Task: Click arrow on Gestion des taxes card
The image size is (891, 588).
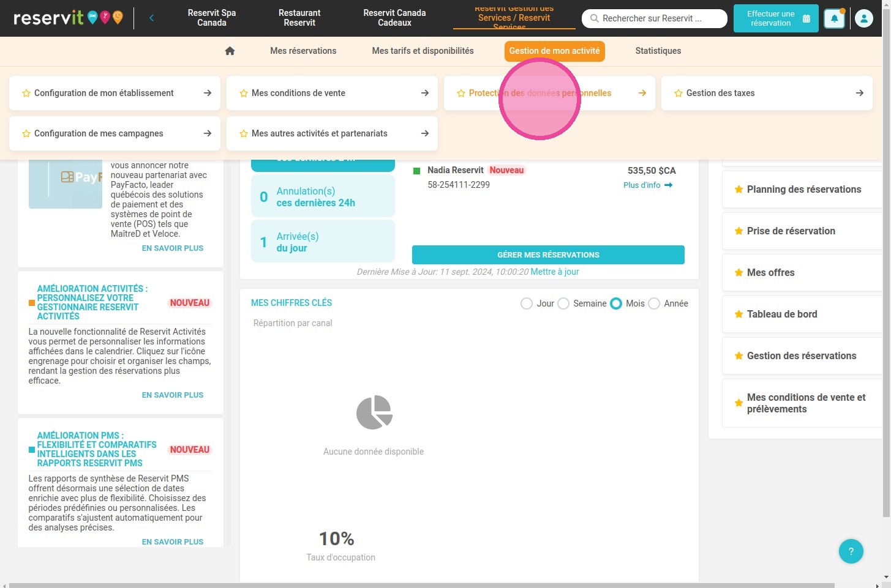Action: (859, 93)
